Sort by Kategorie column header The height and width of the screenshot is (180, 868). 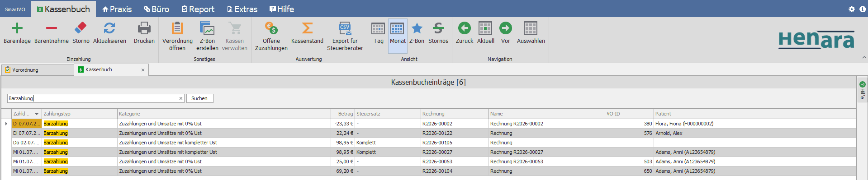pos(223,114)
